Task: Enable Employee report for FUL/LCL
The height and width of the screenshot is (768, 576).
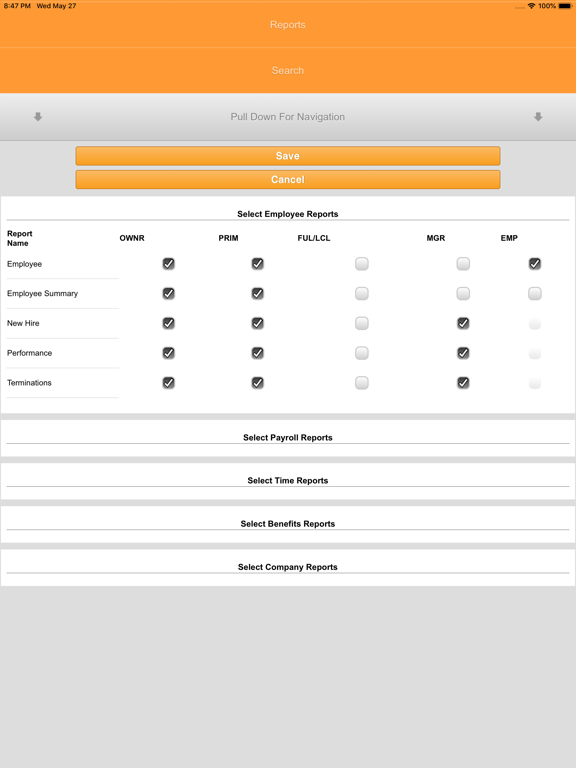Action: [362, 264]
